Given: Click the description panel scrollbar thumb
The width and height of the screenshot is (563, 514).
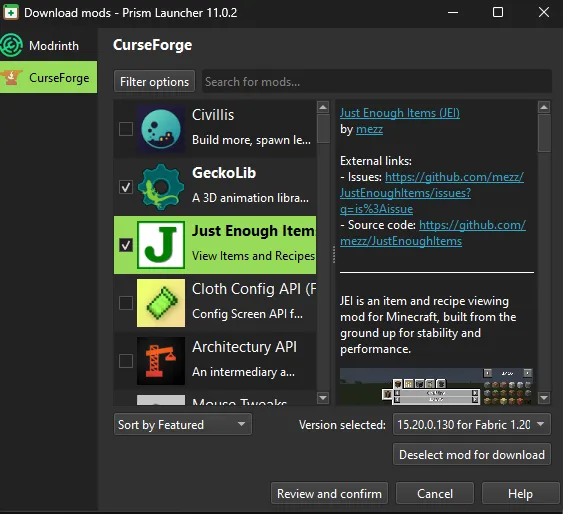Looking at the screenshot, I should (x=544, y=133).
